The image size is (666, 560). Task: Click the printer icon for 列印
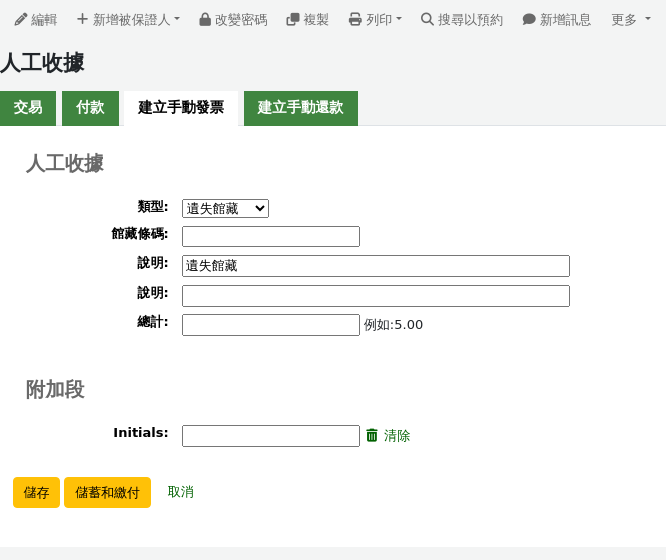(x=355, y=19)
